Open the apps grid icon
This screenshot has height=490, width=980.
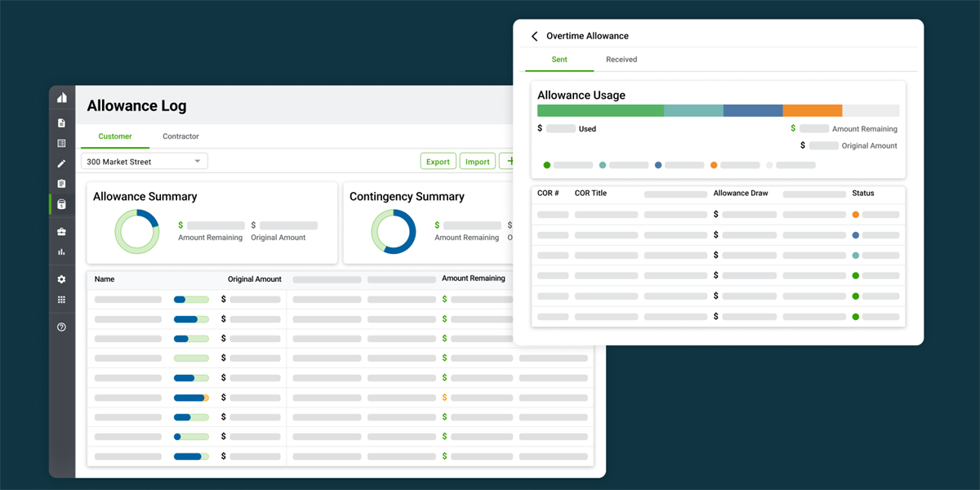62,300
